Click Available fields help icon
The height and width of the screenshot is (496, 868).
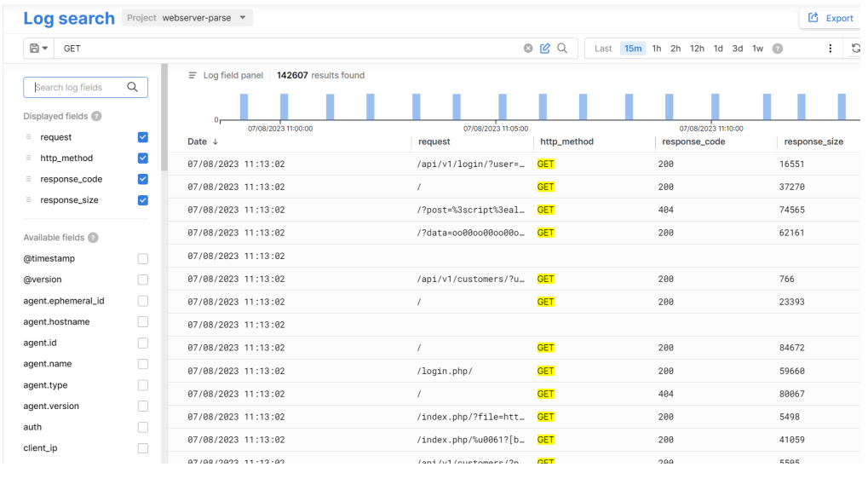[93, 238]
